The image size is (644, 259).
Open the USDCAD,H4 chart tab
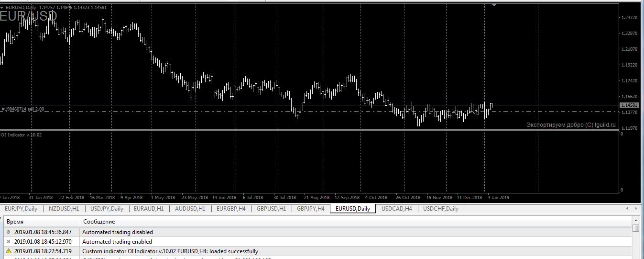tap(396, 209)
